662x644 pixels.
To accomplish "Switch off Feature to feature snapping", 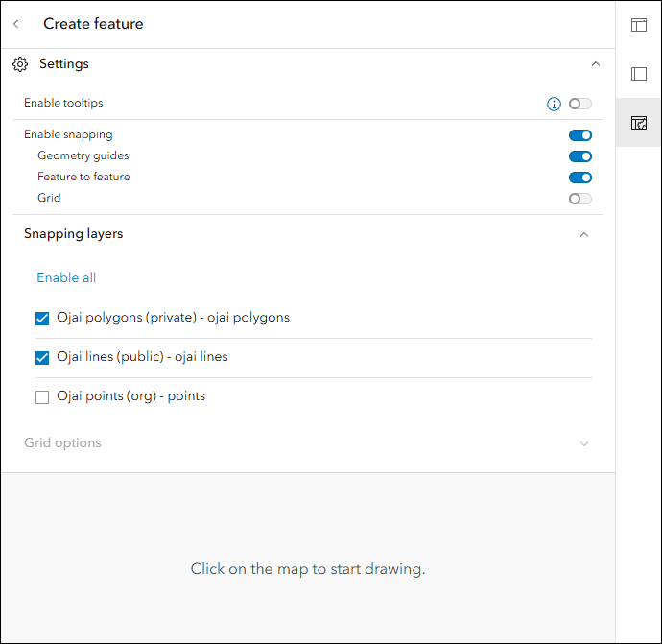I will click(579, 178).
